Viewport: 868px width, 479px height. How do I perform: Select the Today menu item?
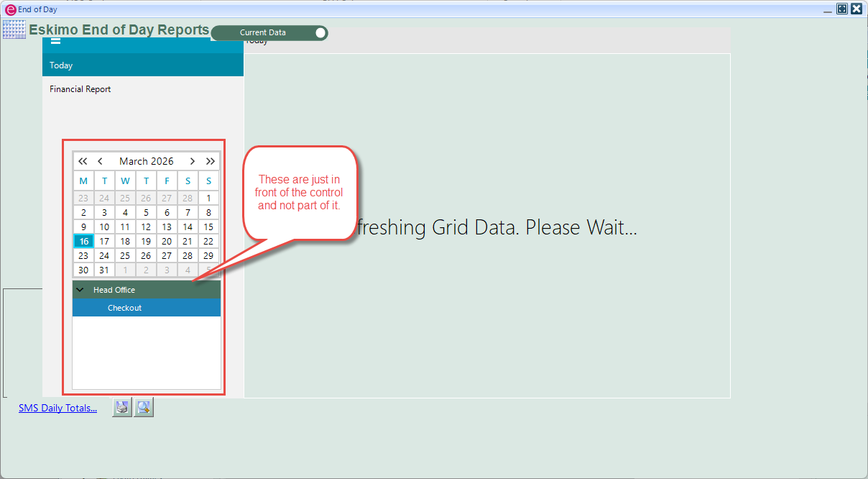(143, 65)
